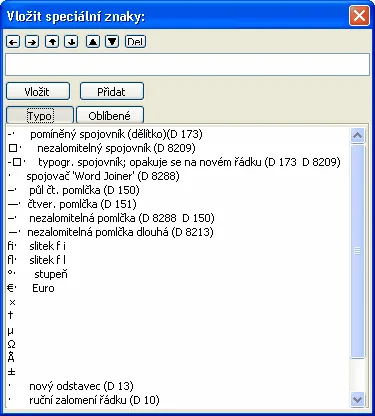Click the right arrow cursor button
Screen dimensions: 375x416
(32, 42)
